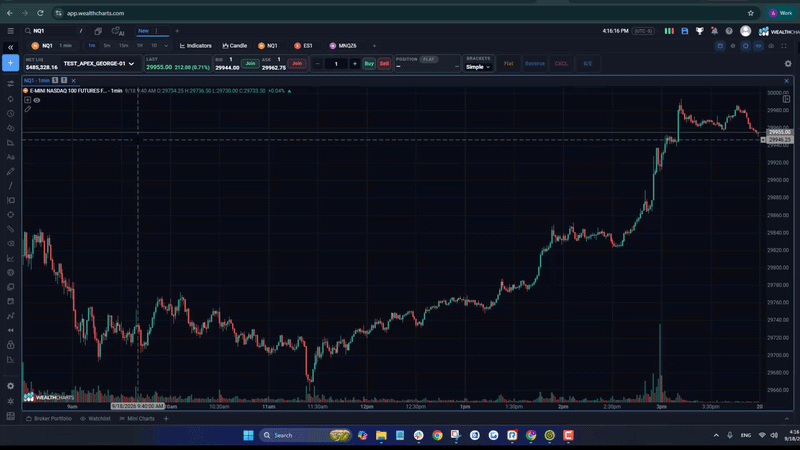The width and height of the screenshot is (800, 450).
Task: Select the 15m timeframe
Action: coord(123,46)
